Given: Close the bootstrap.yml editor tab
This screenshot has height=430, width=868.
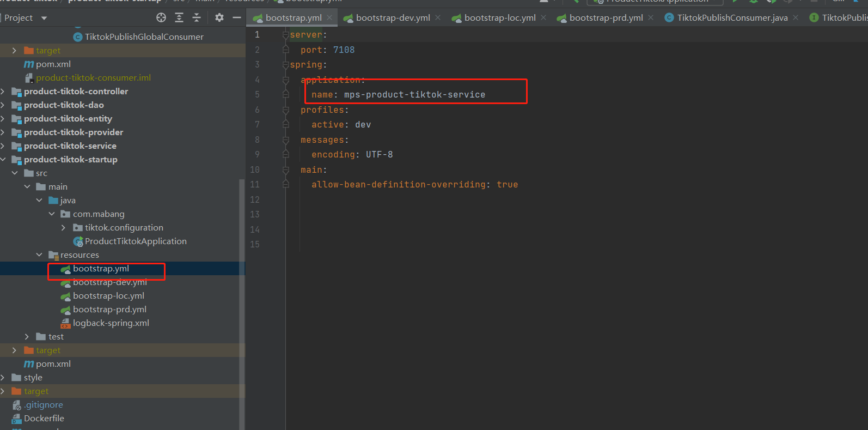Looking at the screenshot, I should click(330, 18).
